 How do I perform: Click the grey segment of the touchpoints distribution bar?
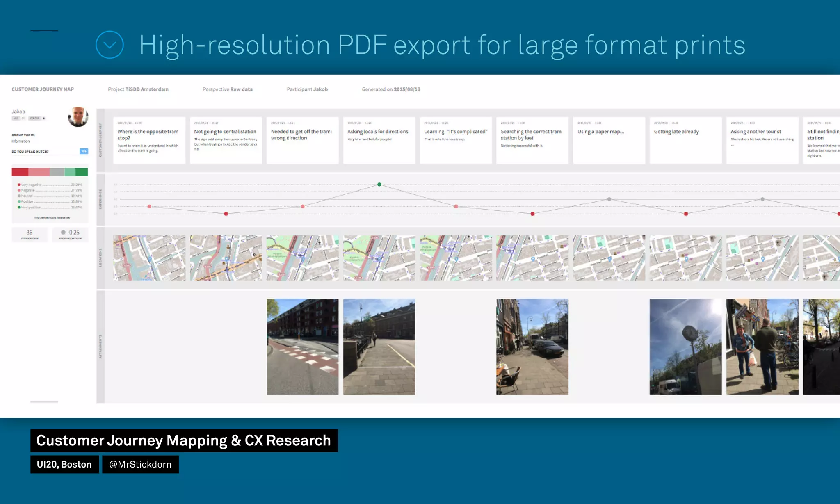[x=57, y=172]
